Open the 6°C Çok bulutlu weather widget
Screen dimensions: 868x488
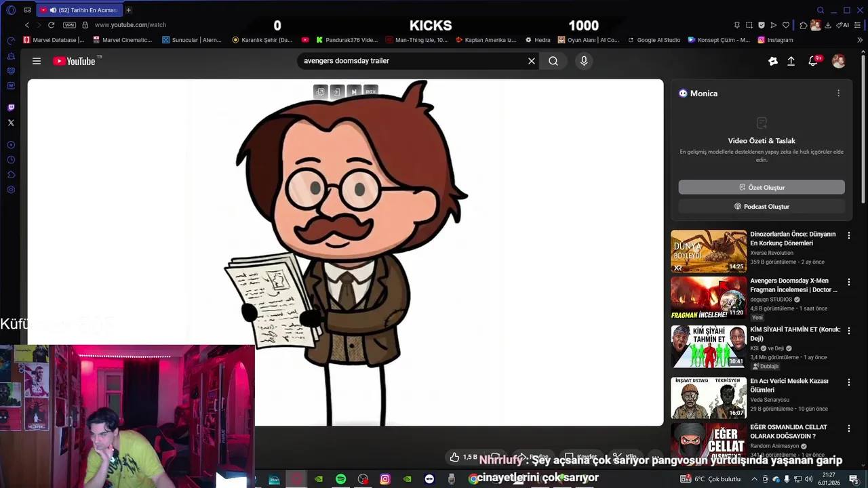click(711, 479)
